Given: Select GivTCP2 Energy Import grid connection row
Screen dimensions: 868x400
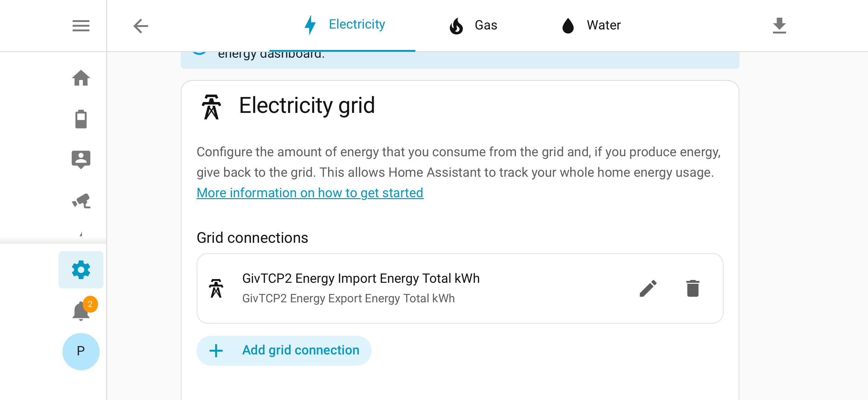Looking at the screenshot, I should [460, 288].
